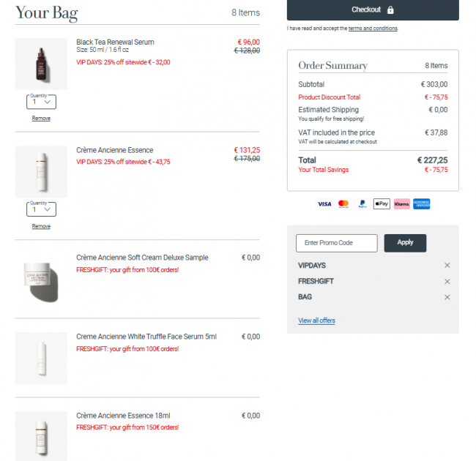The width and height of the screenshot is (476, 461).
Task: Click the American Express icon
Action: [x=421, y=204]
